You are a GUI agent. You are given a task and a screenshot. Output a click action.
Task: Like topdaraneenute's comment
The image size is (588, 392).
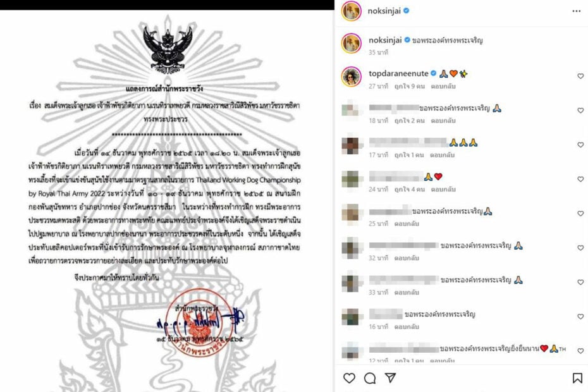(580, 76)
